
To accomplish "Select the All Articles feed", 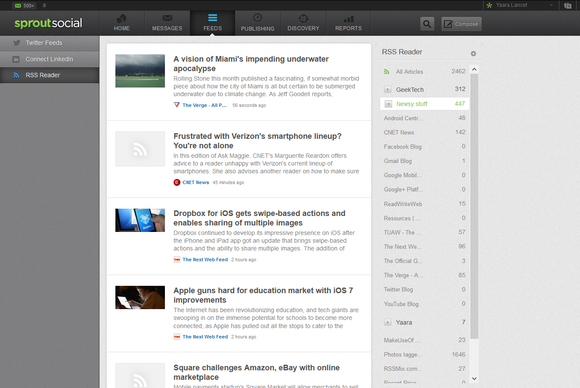I will point(425,72).
